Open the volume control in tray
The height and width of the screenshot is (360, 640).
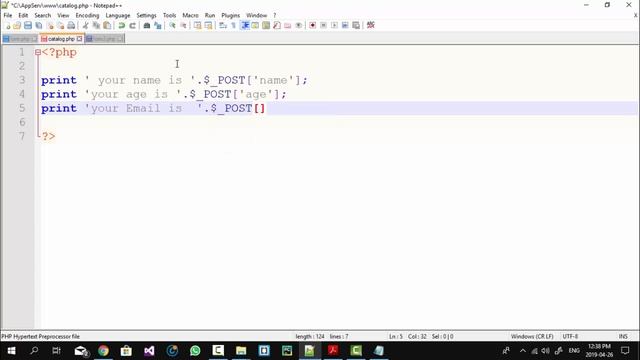tap(546, 351)
